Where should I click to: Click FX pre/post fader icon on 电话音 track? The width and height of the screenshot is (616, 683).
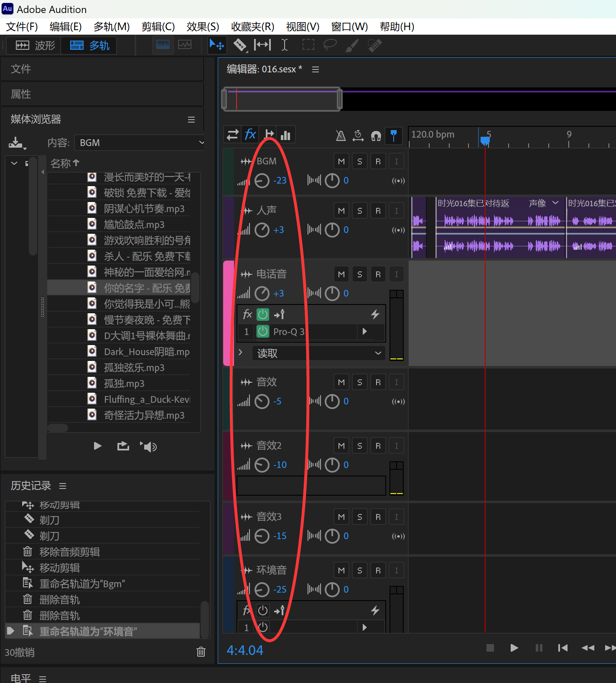(279, 314)
